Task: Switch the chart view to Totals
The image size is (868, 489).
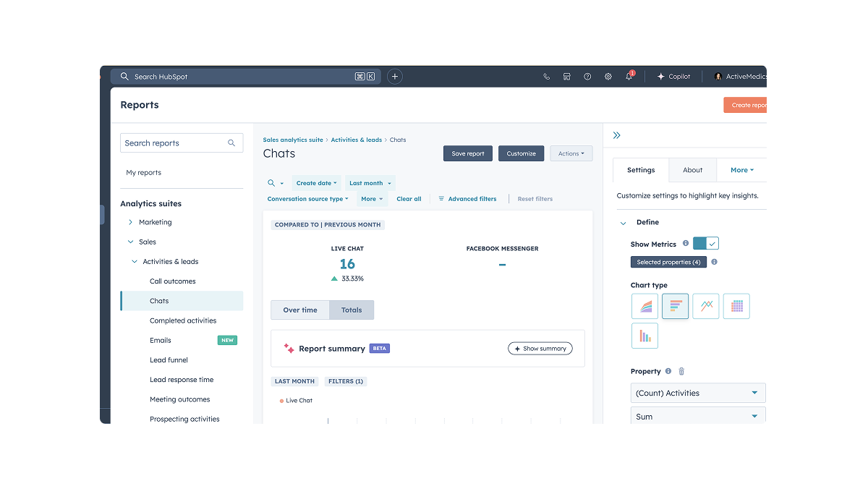Action: 352,310
